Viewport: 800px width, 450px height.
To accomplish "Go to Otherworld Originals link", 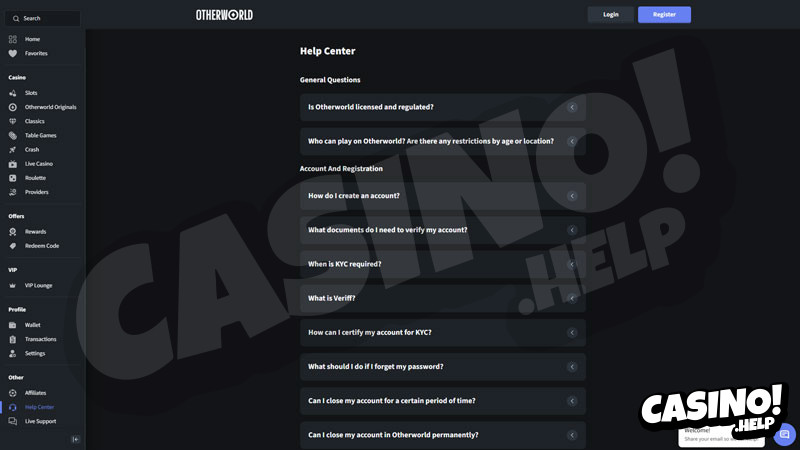I will coord(51,107).
